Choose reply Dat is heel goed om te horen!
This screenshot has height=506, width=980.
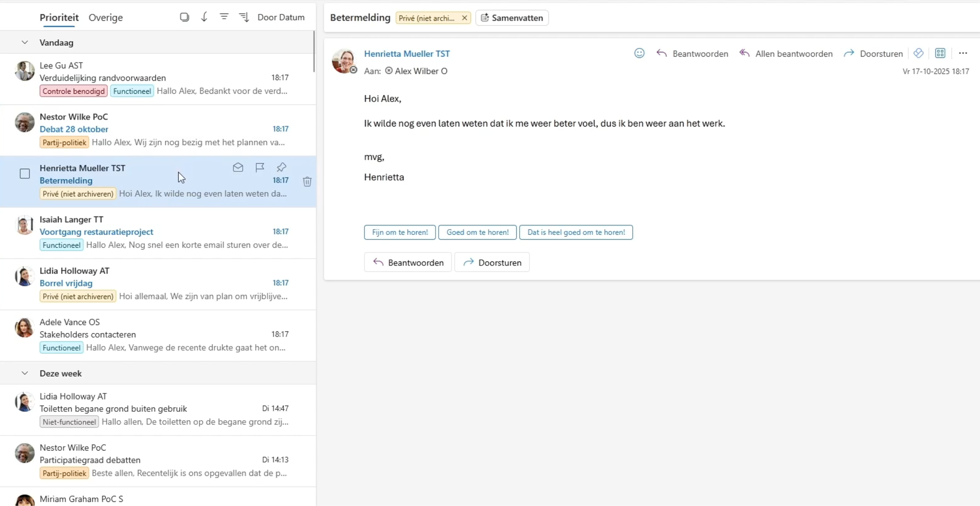[576, 232]
